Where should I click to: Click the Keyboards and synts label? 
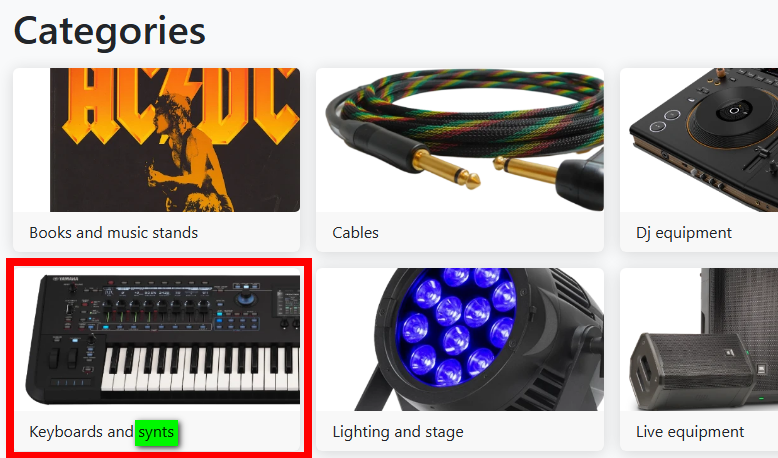[x=102, y=432]
